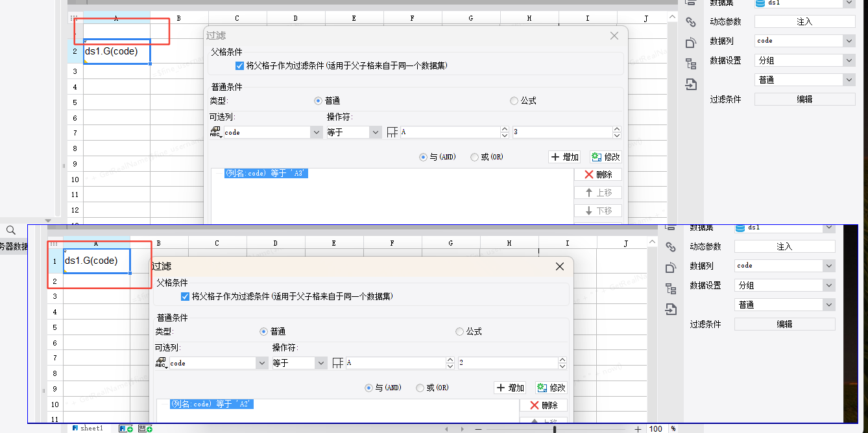The height and width of the screenshot is (433, 868).
Task: Select 或(OR) radio in A3 dialog
Action: pyautogui.click(x=475, y=157)
